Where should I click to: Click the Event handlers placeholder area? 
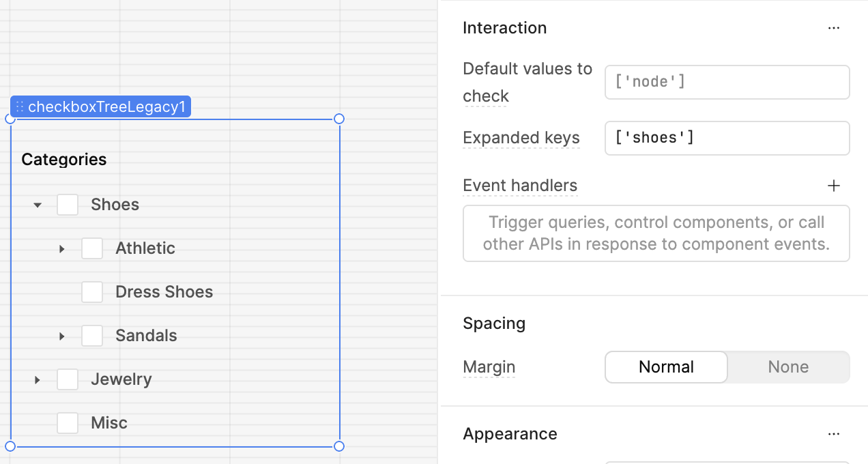(x=656, y=233)
